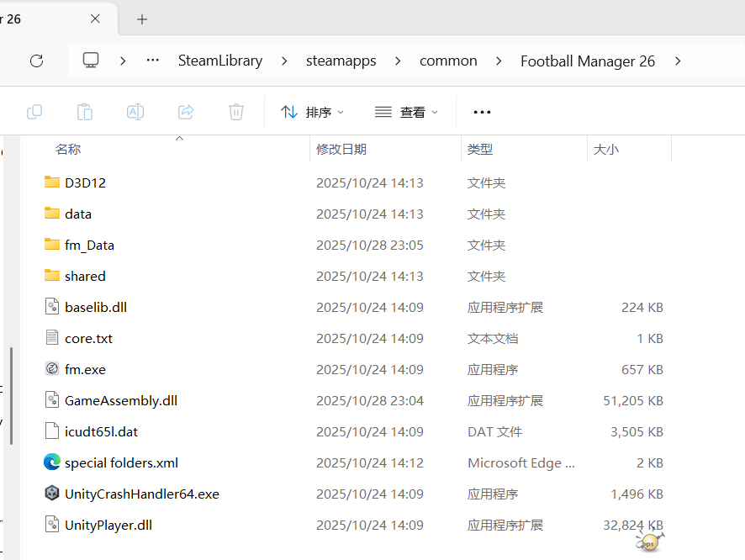Click the Copy icon in toolbar
This screenshot has height=560, width=745.
coord(34,112)
